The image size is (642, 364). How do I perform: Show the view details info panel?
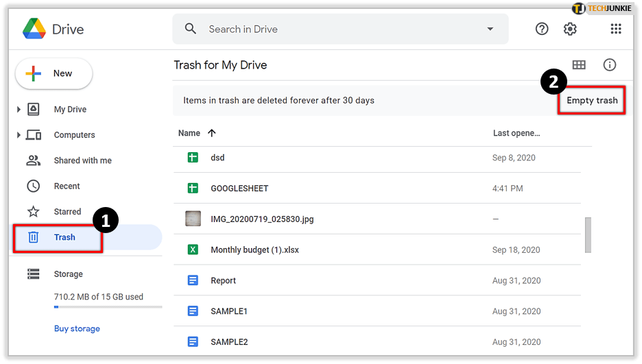coord(609,65)
